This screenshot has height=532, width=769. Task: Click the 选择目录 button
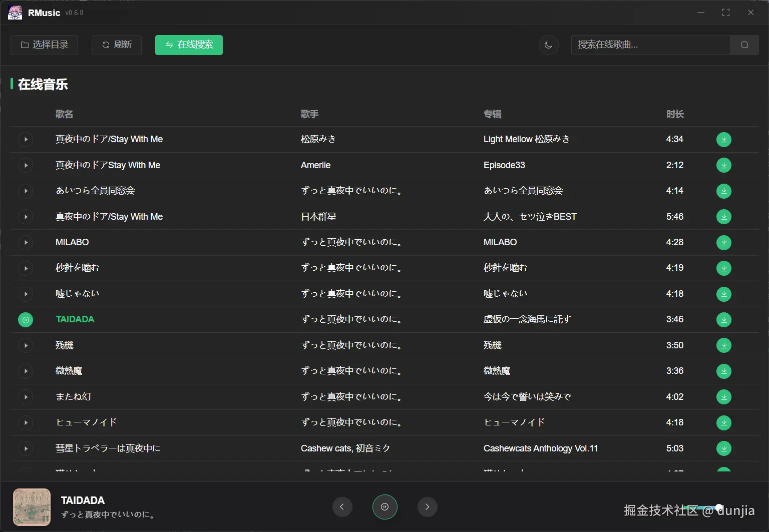point(44,45)
